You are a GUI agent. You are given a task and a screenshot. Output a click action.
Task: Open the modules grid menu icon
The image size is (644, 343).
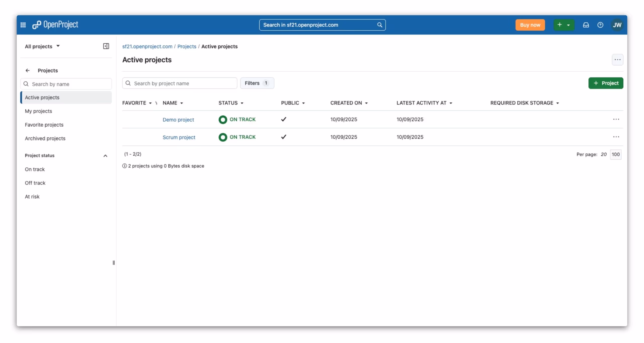[23, 25]
